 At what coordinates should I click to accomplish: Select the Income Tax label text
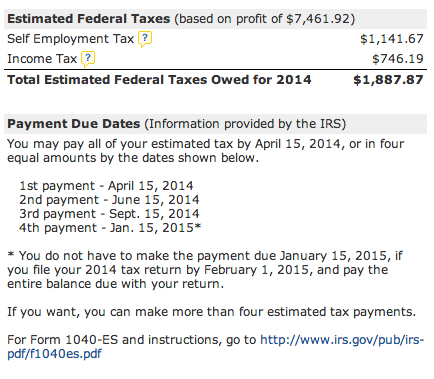pos(42,59)
